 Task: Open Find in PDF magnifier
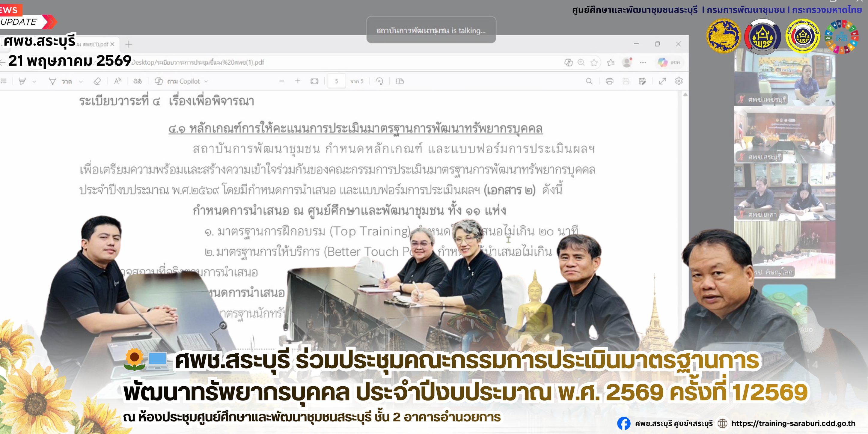pos(589,81)
